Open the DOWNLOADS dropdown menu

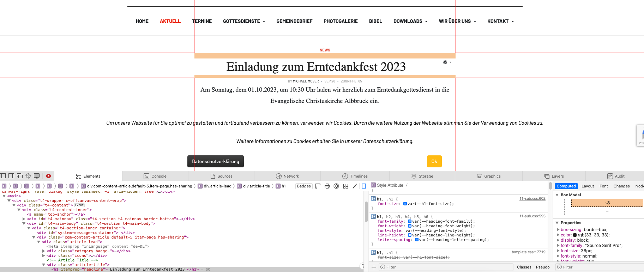point(410,21)
